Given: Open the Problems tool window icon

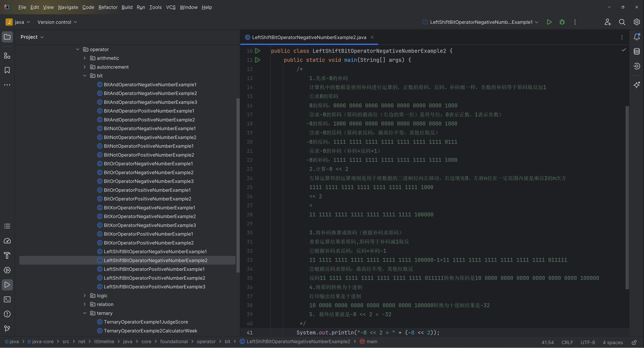Looking at the screenshot, I should pos(7,314).
